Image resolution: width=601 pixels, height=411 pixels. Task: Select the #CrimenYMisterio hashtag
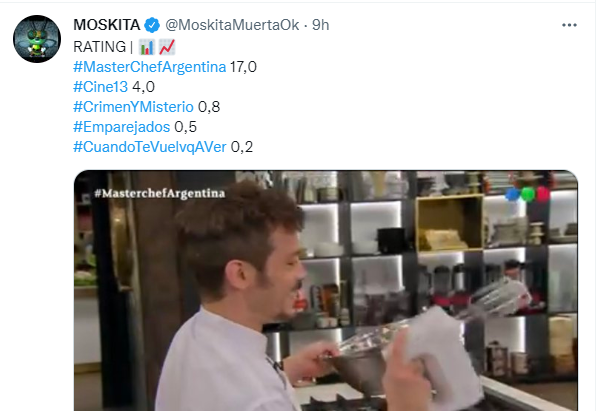133,107
